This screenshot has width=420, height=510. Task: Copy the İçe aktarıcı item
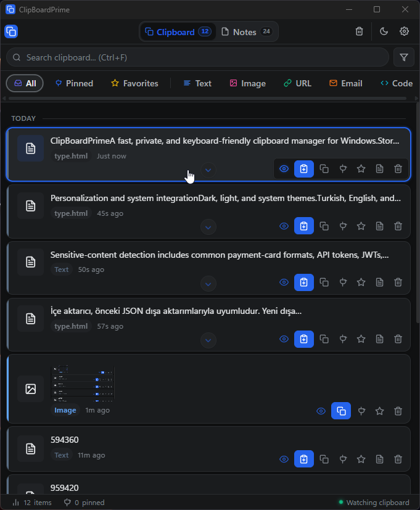point(324,339)
